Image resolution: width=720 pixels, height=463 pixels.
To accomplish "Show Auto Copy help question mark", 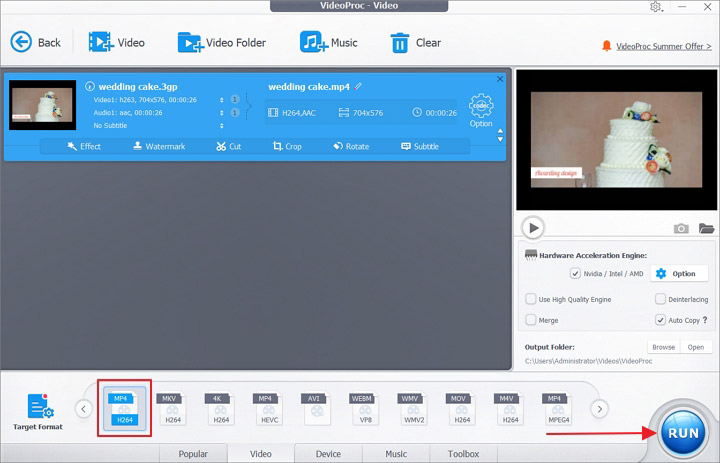I will (x=705, y=320).
